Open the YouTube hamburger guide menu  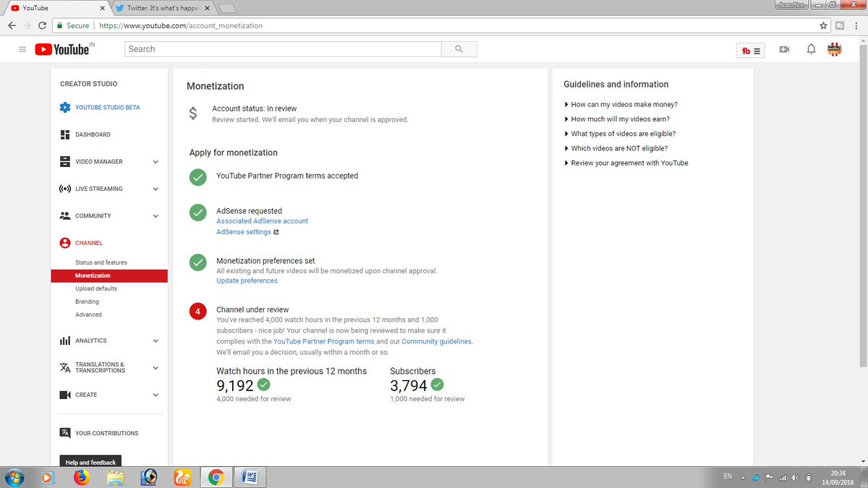(x=22, y=49)
